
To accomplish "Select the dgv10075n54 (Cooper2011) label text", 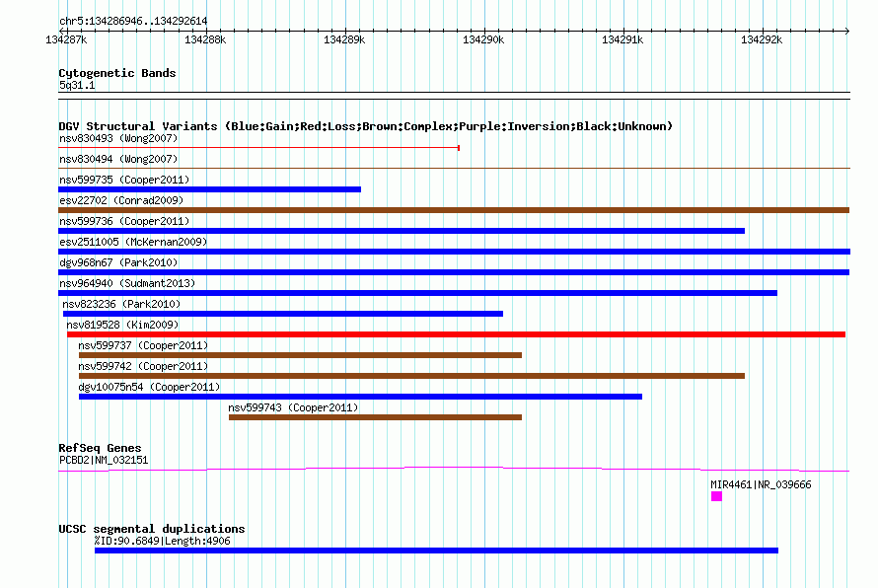I will (x=149, y=387).
